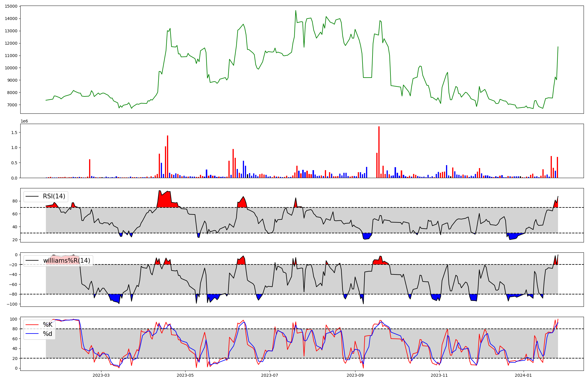The width and height of the screenshot is (588, 382).
Task: Click the highest peak of the green price line
Action: click(296, 11)
